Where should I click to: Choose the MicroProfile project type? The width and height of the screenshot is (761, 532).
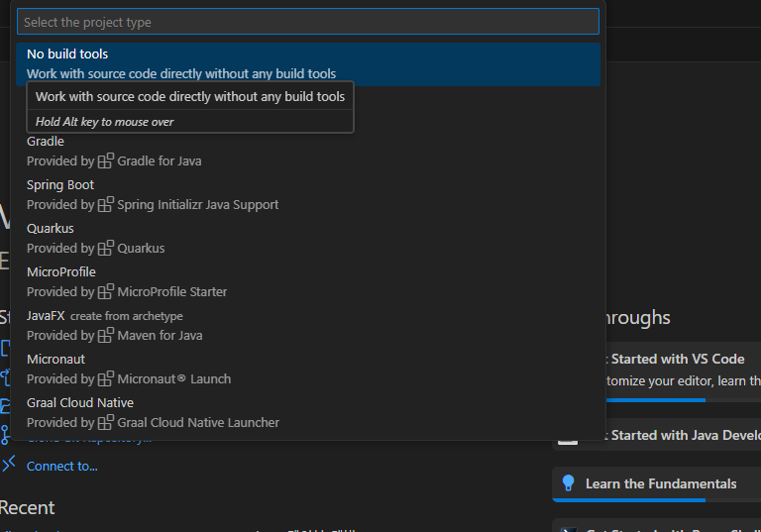click(308, 282)
